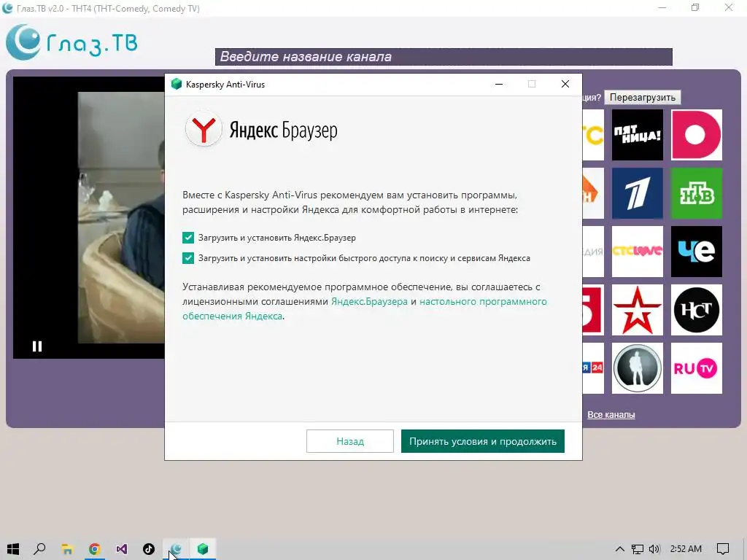Click the Yandex Browser red Y logo
747x560 pixels.
(x=204, y=128)
